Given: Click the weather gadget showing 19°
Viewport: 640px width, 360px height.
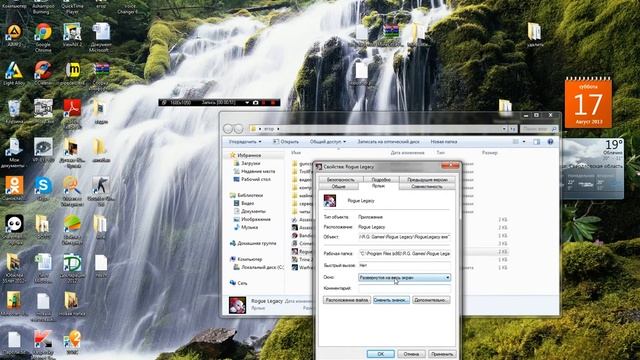Looking at the screenshot, I should click(x=593, y=168).
